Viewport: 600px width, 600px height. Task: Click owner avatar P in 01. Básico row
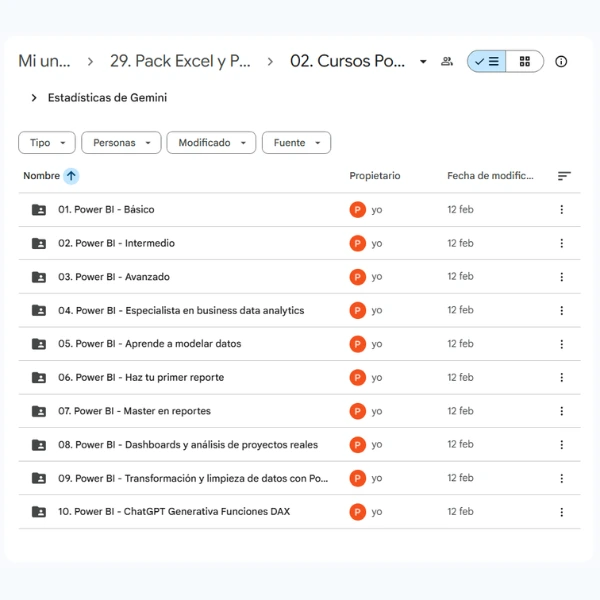tap(357, 210)
